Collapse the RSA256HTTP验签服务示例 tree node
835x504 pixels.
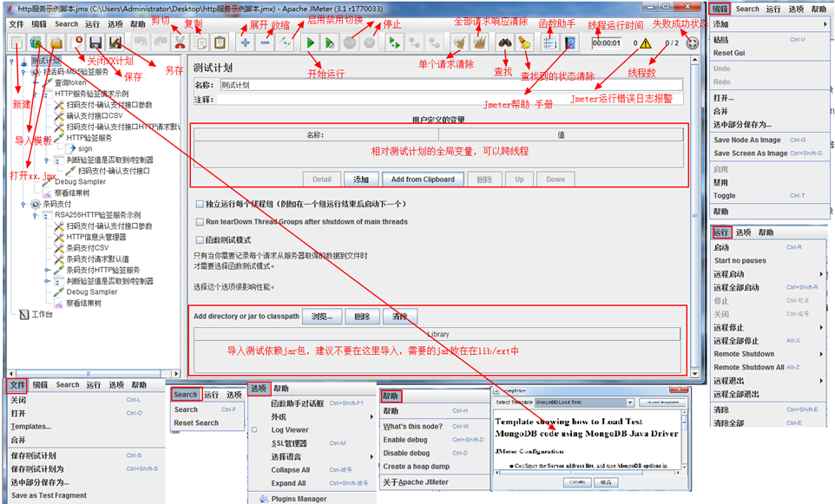pyautogui.click(x=35, y=215)
